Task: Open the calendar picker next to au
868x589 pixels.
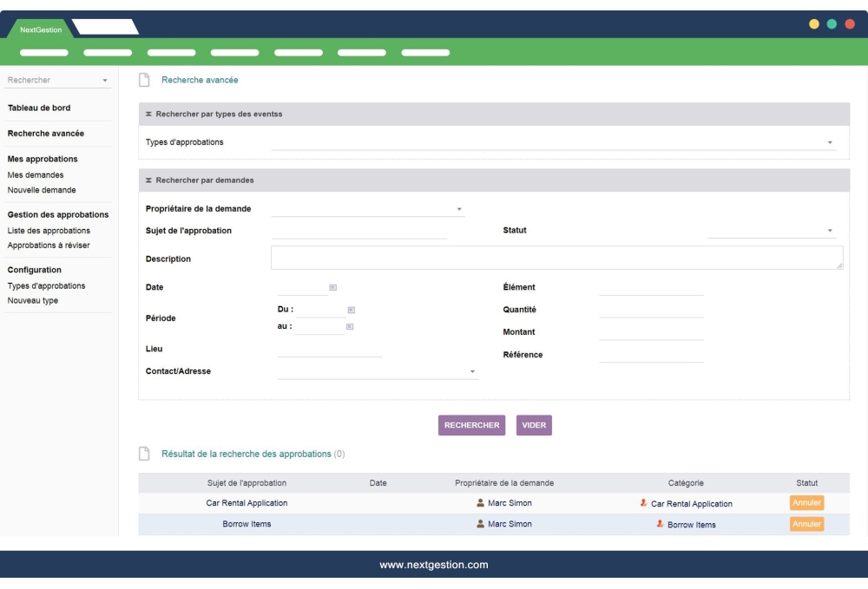Action: [x=351, y=326]
